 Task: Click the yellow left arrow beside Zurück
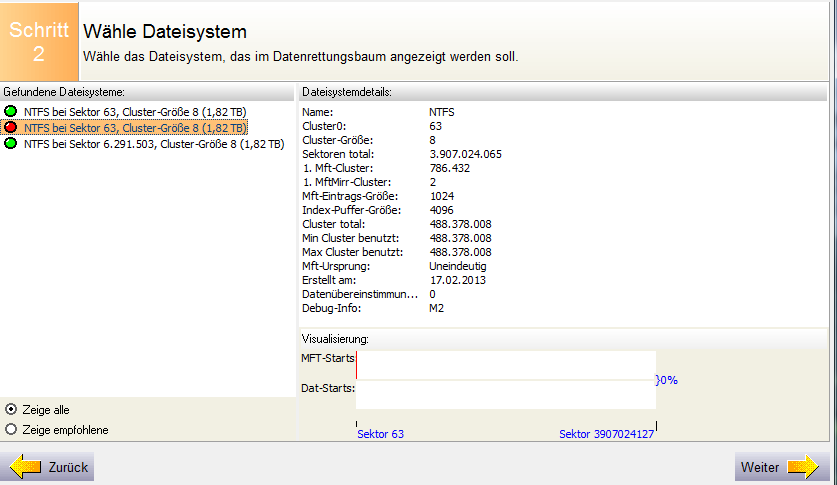[x=25, y=467]
